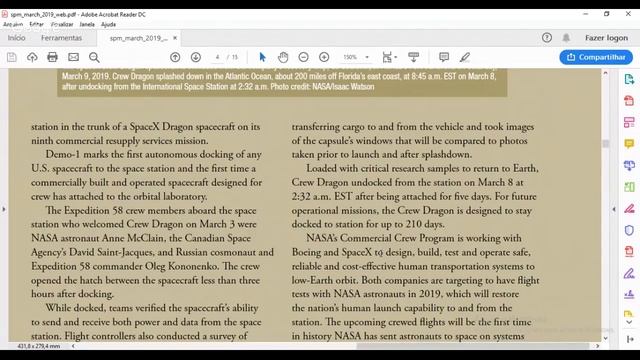Go to the previous page arrow
Image resolution: width=640 pixels, height=360 pixels.
tap(175, 57)
